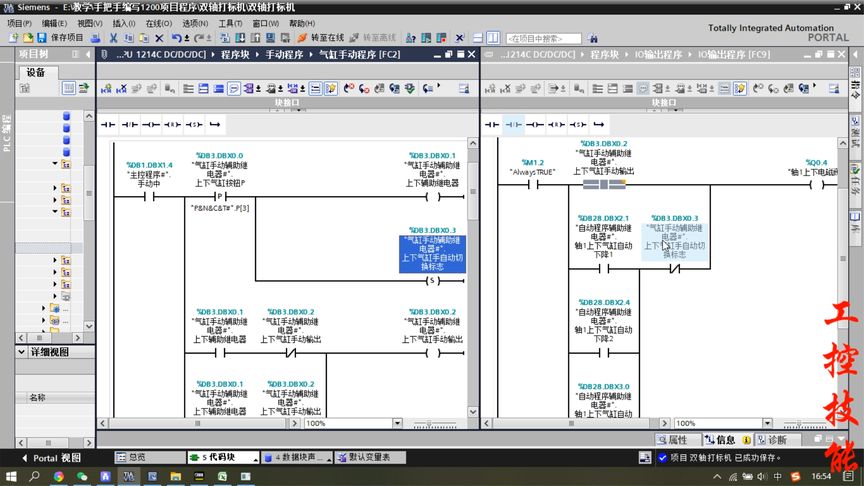Image resolution: width=864 pixels, height=486 pixels.
Task: Open the 在线(O) online menu
Action: pos(159,23)
